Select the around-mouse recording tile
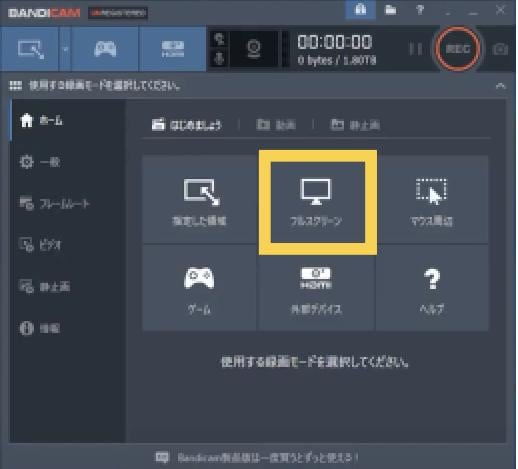Viewport: 518px width, 469px height. click(x=432, y=200)
